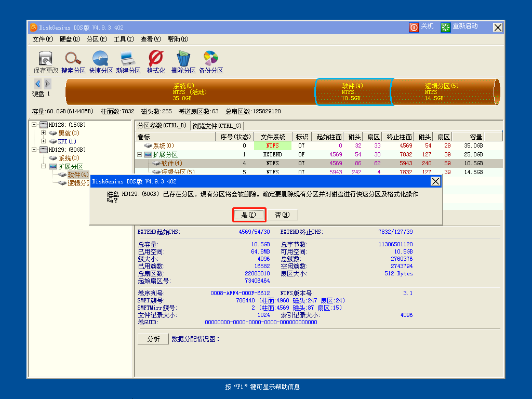Click the DiskGenius logo in title bar
The height and width of the screenshot is (399, 532).
pyautogui.click(x=33, y=27)
